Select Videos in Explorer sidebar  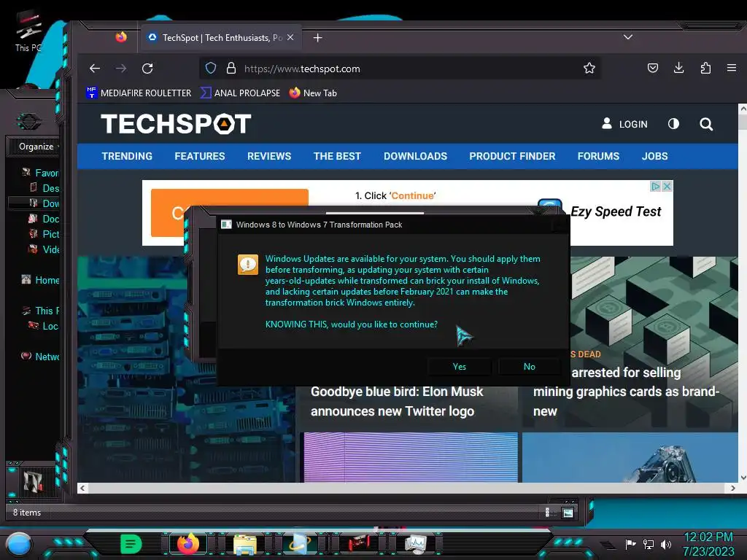click(44, 249)
